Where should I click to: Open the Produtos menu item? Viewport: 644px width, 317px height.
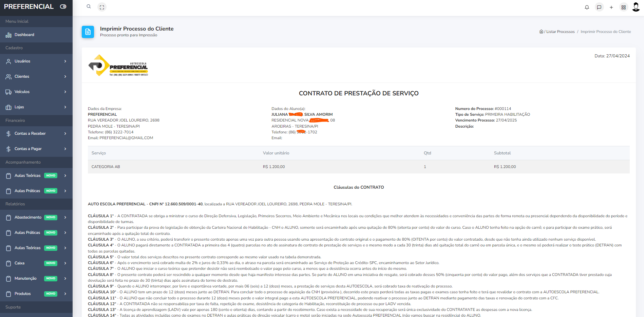36,294
